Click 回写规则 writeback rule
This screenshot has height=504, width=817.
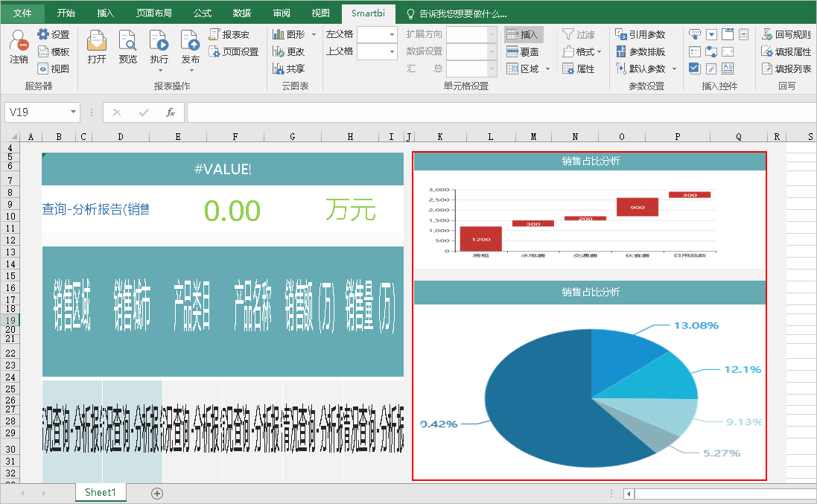[786, 34]
